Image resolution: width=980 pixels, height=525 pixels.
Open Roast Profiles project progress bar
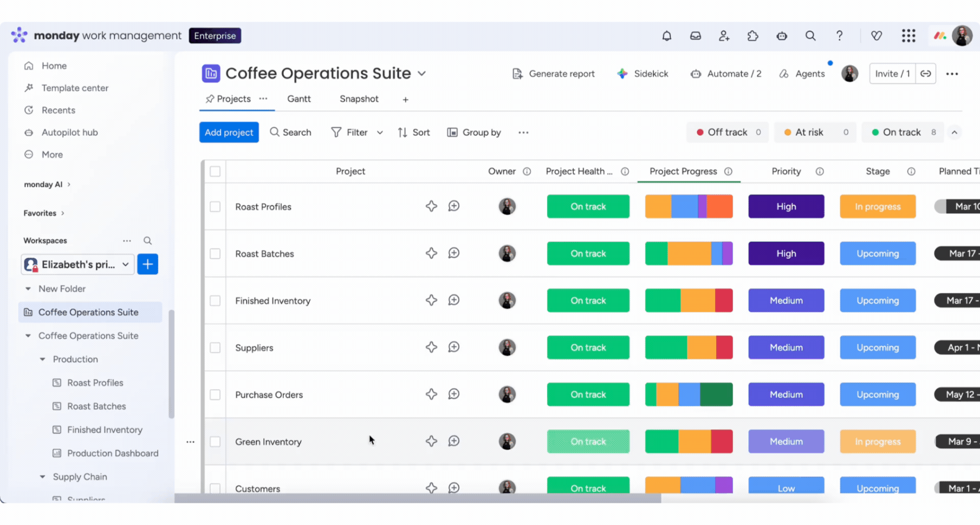click(x=689, y=206)
